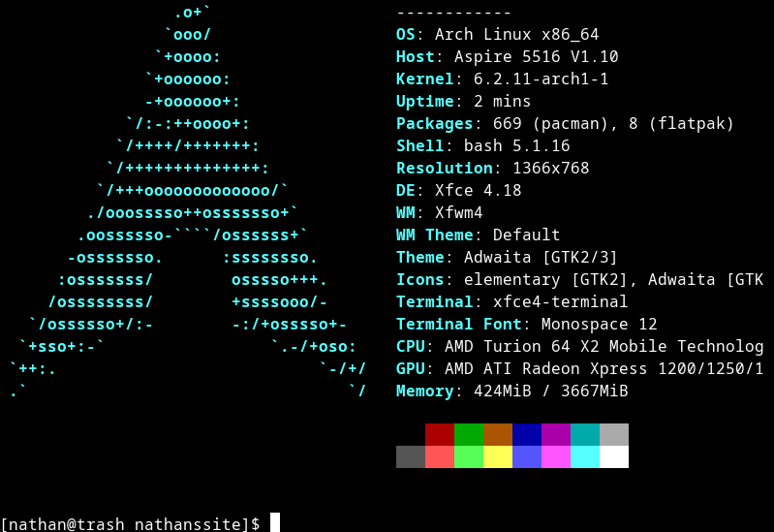
Task: Click the red color block in the palette
Action: 440,434
